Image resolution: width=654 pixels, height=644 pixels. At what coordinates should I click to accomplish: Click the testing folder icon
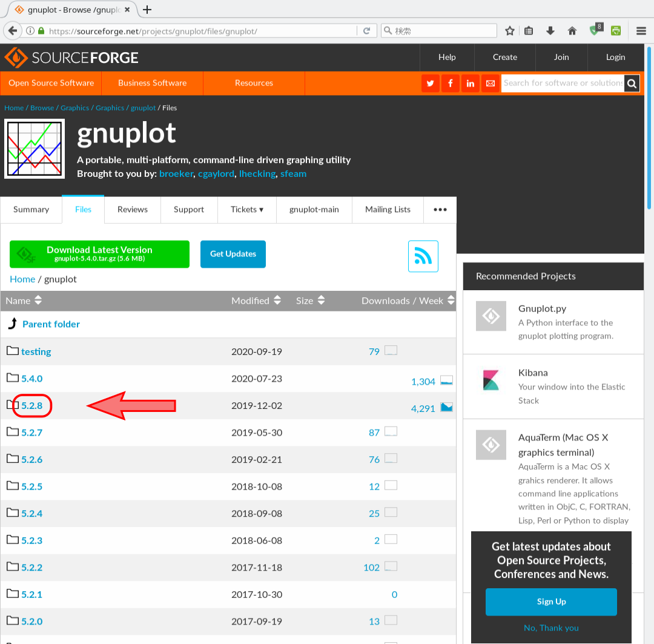(x=13, y=351)
